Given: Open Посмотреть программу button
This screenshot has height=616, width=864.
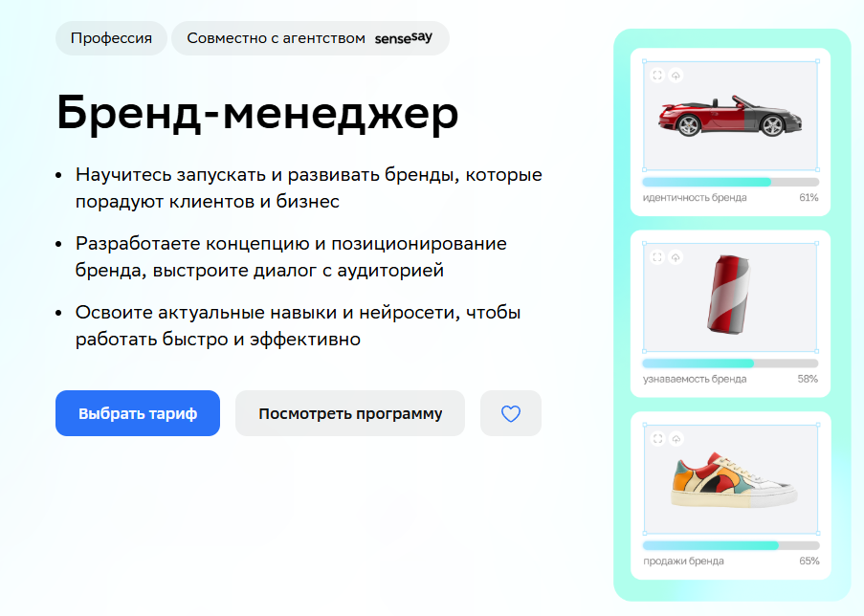Looking at the screenshot, I should click(x=350, y=413).
